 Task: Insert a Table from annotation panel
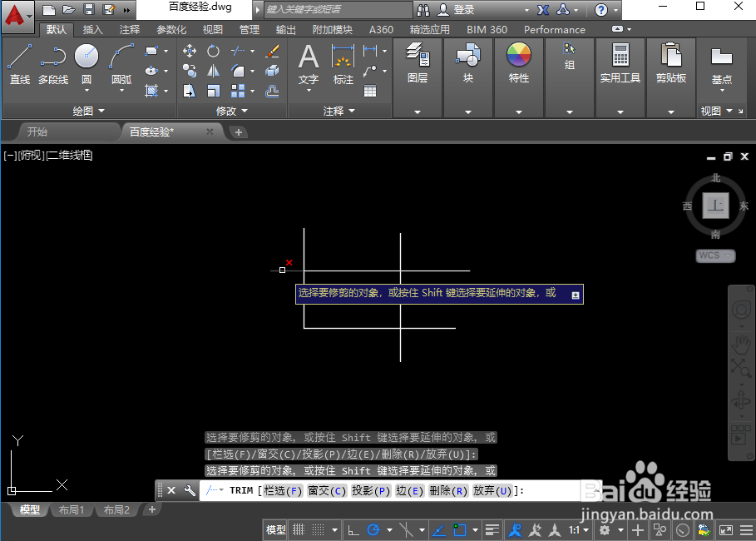[x=370, y=92]
